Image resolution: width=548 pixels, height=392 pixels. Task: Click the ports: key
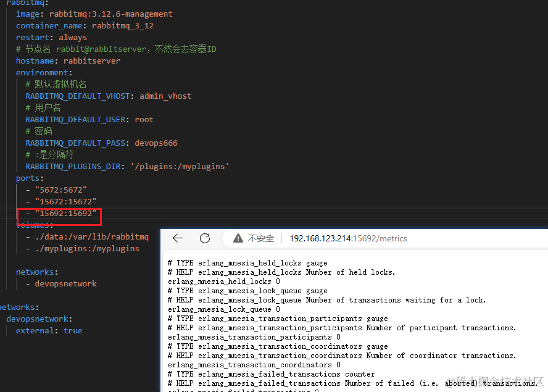(30, 178)
